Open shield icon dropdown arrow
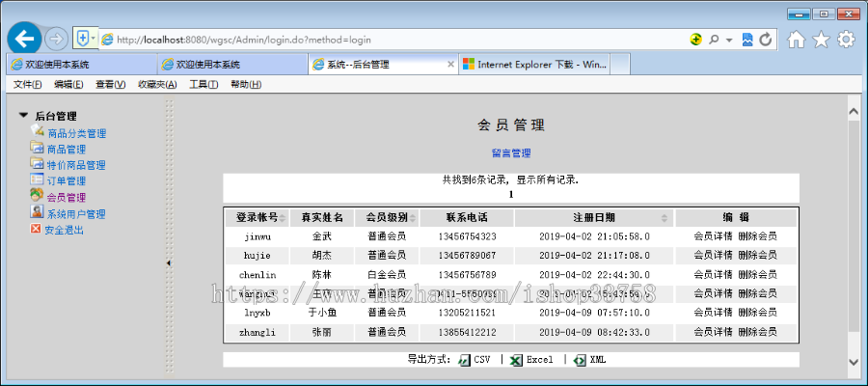Viewport: 868px width, 386px height. (x=93, y=39)
